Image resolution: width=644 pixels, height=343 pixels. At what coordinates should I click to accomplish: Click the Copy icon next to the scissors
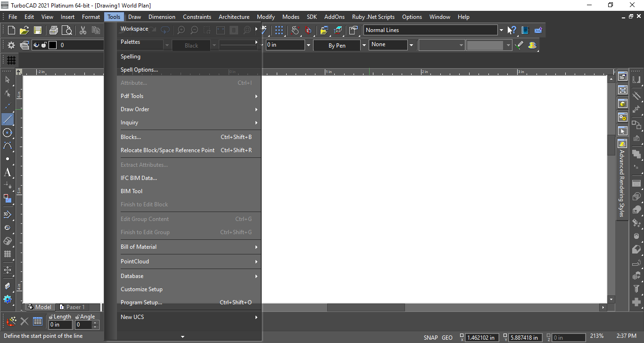point(96,30)
